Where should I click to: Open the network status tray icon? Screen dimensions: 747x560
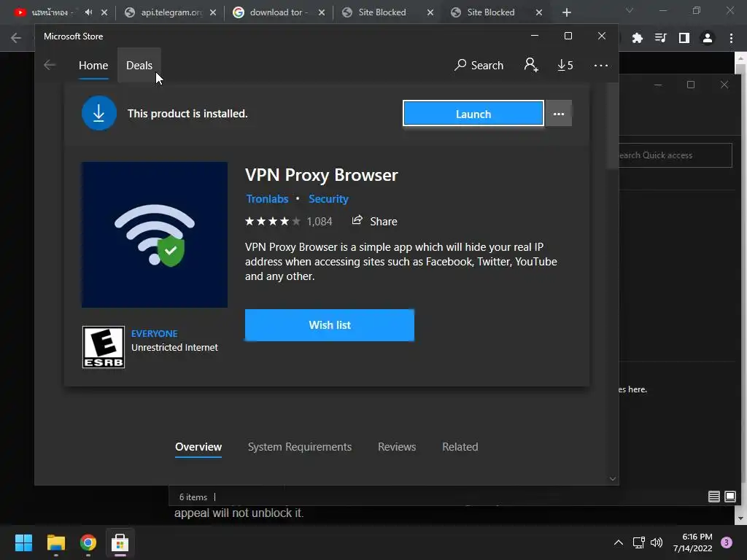pyautogui.click(x=638, y=542)
